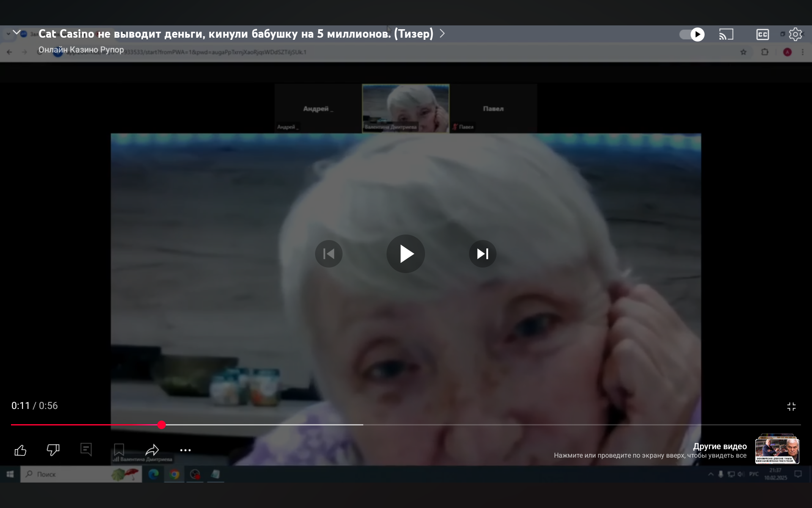The width and height of the screenshot is (812, 508).
Task: Share the video using arrow icon
Action: 152,450
